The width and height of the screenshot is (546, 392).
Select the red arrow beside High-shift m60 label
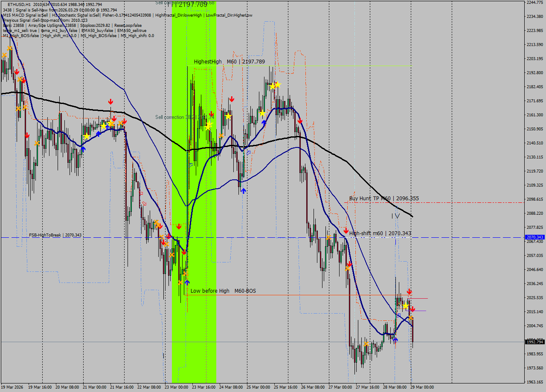point(346,231)
